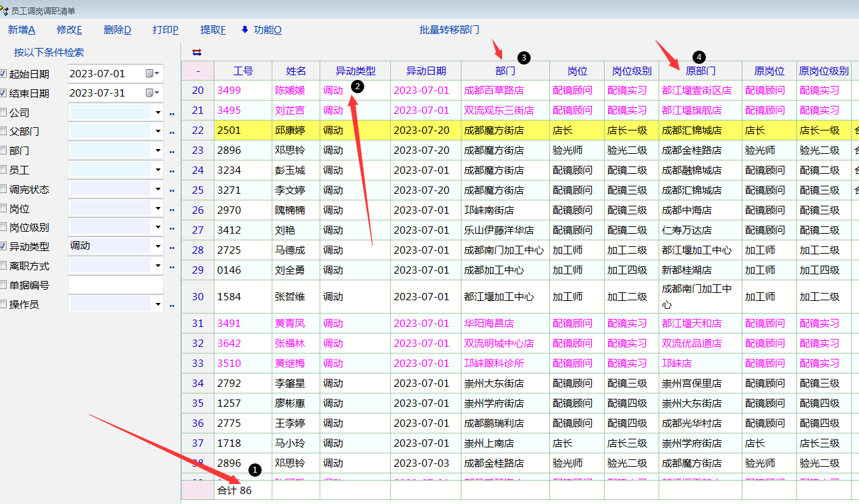Select 打印P in the top menu
This screenshot has width=859, height=504.
[165, 30]
